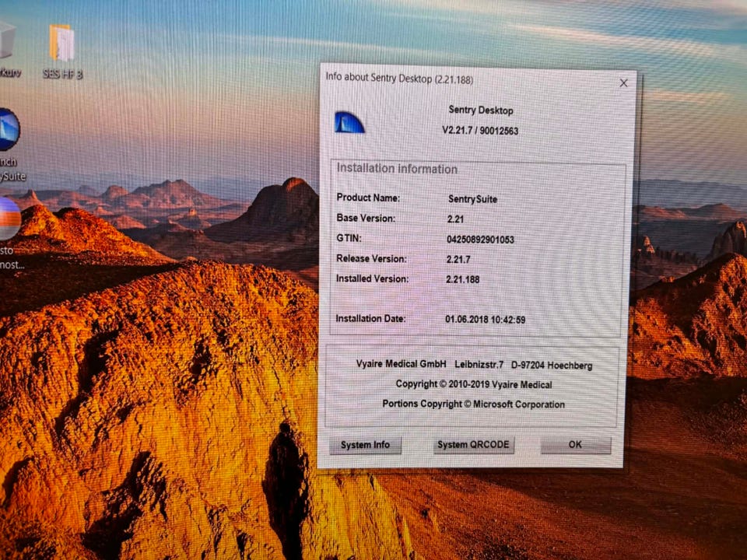Click the Installed Version value 2.21.188
This screenshot has height=560, width=747.
coord(462,279)
